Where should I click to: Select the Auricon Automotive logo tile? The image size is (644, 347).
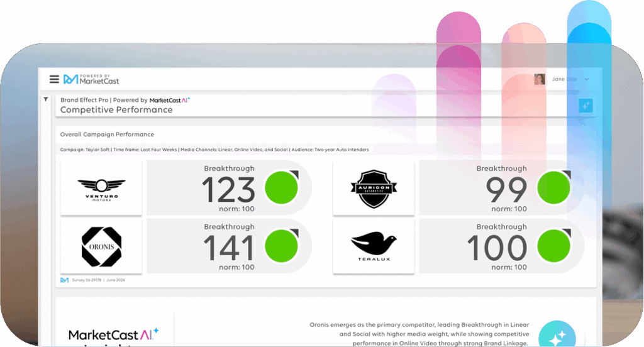[x=374, y=188]
